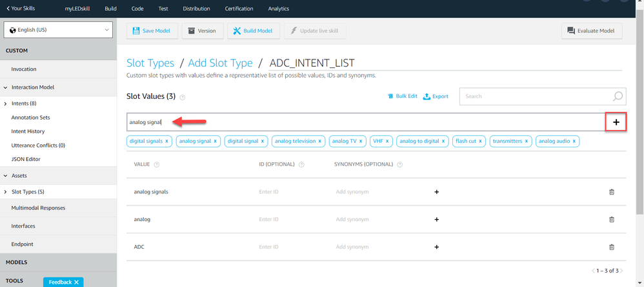Open the Analytics tab
The height and width of the screenshot is (287, 644).
coord(278,9)
